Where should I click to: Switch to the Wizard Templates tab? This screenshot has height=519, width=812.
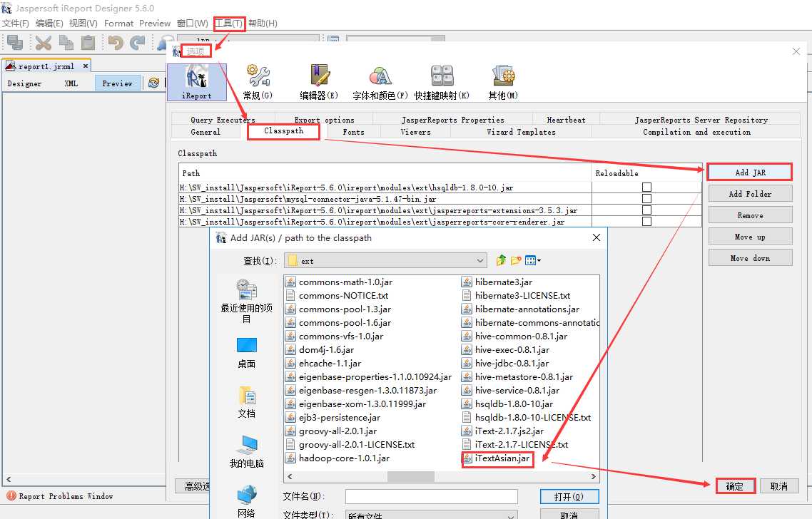(521, 132)
